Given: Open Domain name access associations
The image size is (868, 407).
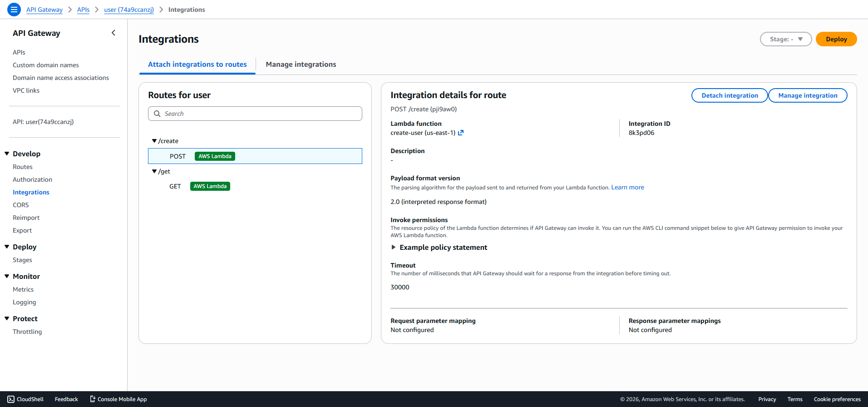Looking at the screenshot, I should 61,78.
